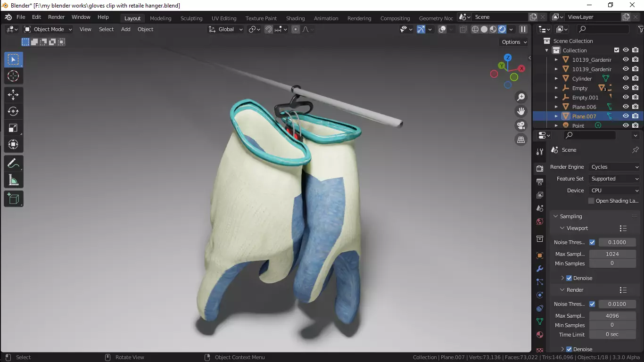Select Plane.006 in the outliner
The width and height of the screenshot is (644, 362).
click(584, 107)
